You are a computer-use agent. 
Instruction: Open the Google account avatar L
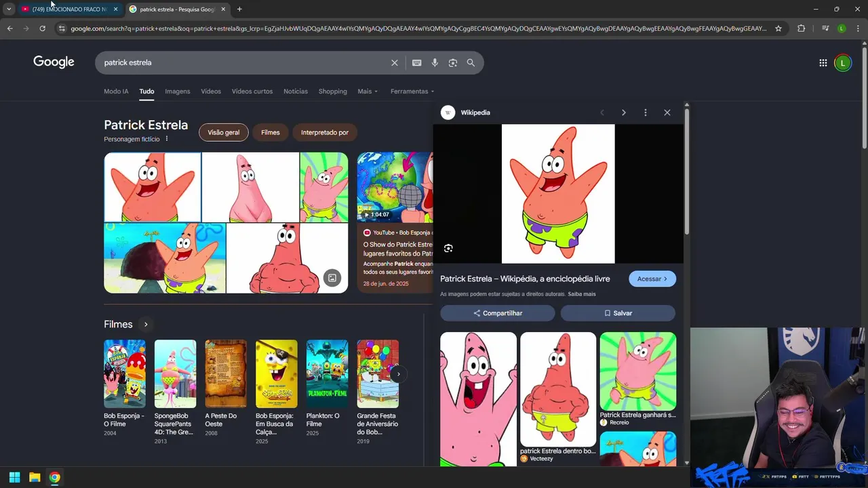[842, 63]
